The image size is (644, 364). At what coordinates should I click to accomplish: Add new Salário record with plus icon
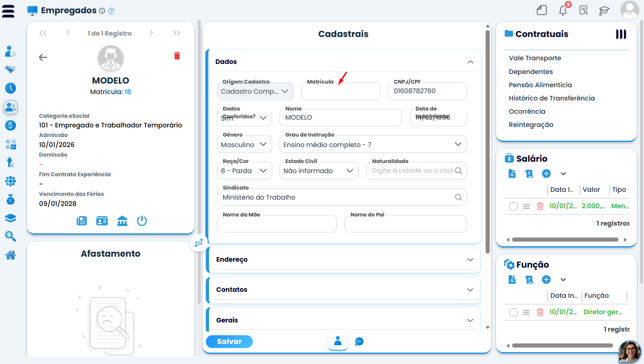coord(546,174)
